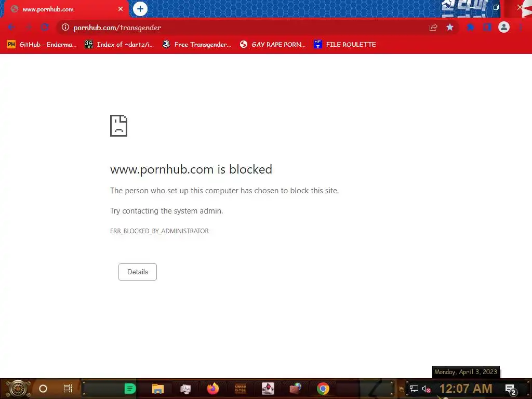Viewport: 532px width, 399px height.
Task: Open the Chrome three-dot menu
Action: (521, 27)
